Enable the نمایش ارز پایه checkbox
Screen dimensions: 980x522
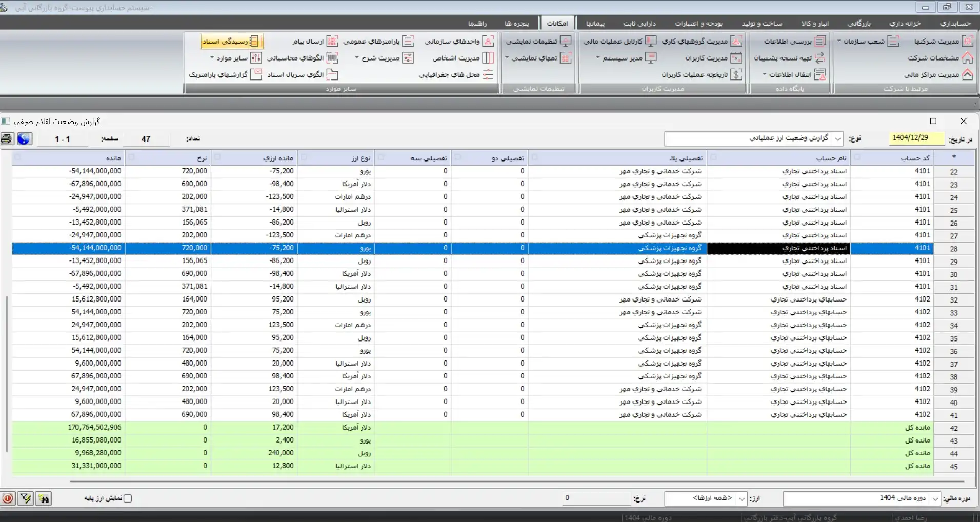pyautogui.click(x=128, y=498)
